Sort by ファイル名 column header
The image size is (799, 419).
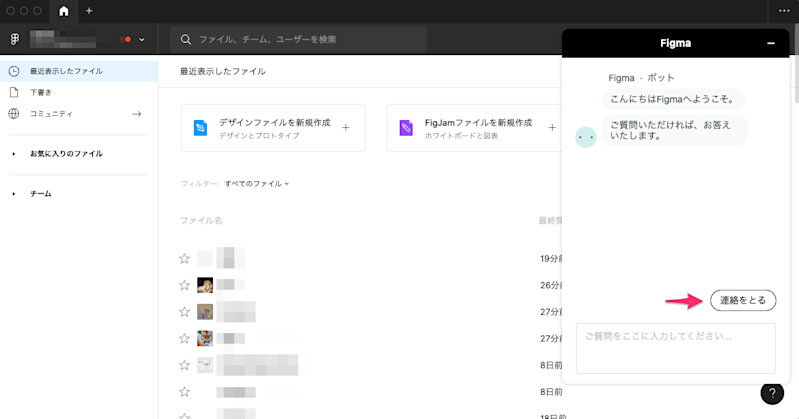(x=201, y=221)
